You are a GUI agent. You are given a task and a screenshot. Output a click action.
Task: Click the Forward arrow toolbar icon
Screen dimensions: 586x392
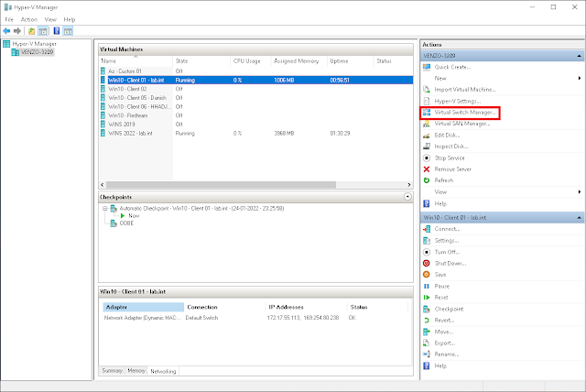tap(16, 31)
